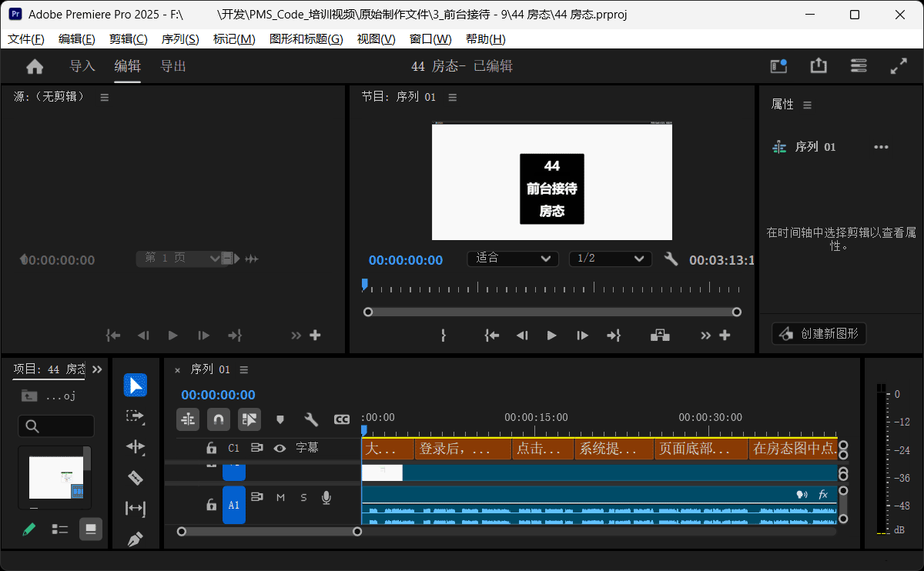Toggle snap in timeline magnet button
This screenshot has width=924, height=571.
coord(219,419)
